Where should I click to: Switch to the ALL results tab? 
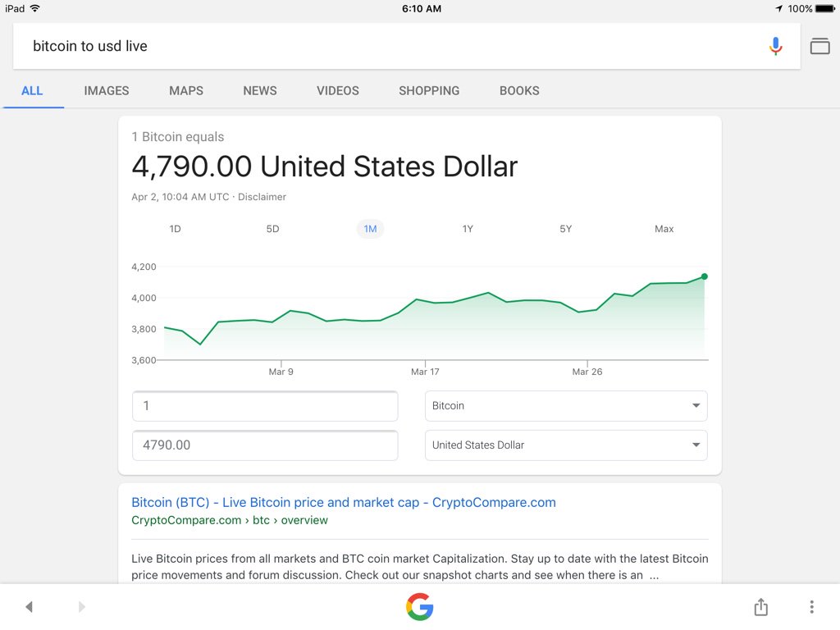(32, 90)
